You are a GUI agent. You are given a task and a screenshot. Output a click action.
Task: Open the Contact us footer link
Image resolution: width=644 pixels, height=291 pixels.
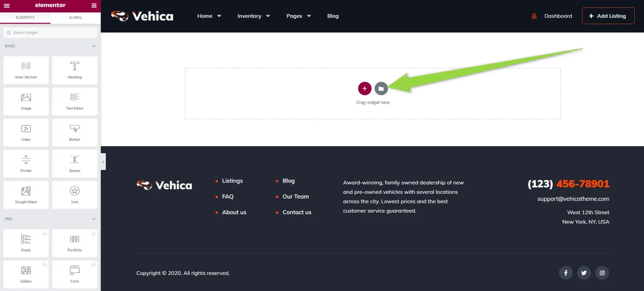(x=297, y=212)
